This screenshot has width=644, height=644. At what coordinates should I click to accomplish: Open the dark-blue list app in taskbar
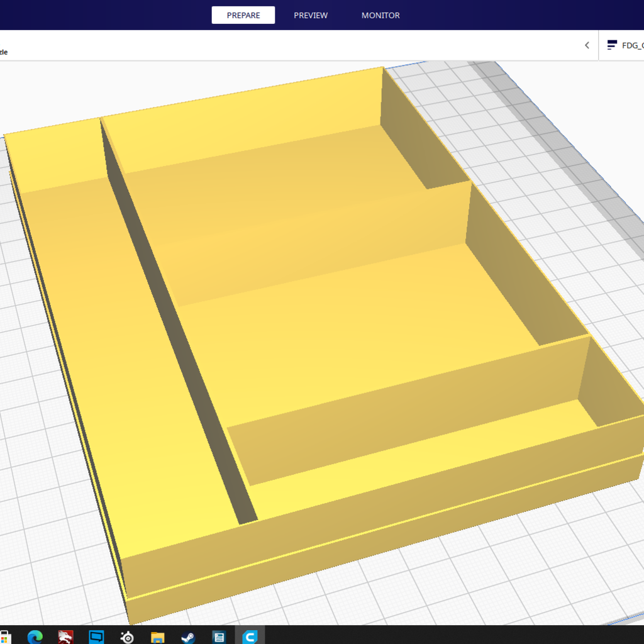(x=219, y=637)
